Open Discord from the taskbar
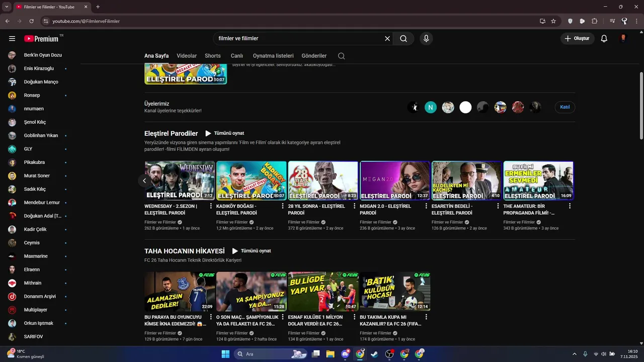Viewport: 644px width, 362px height. (345, 354)
